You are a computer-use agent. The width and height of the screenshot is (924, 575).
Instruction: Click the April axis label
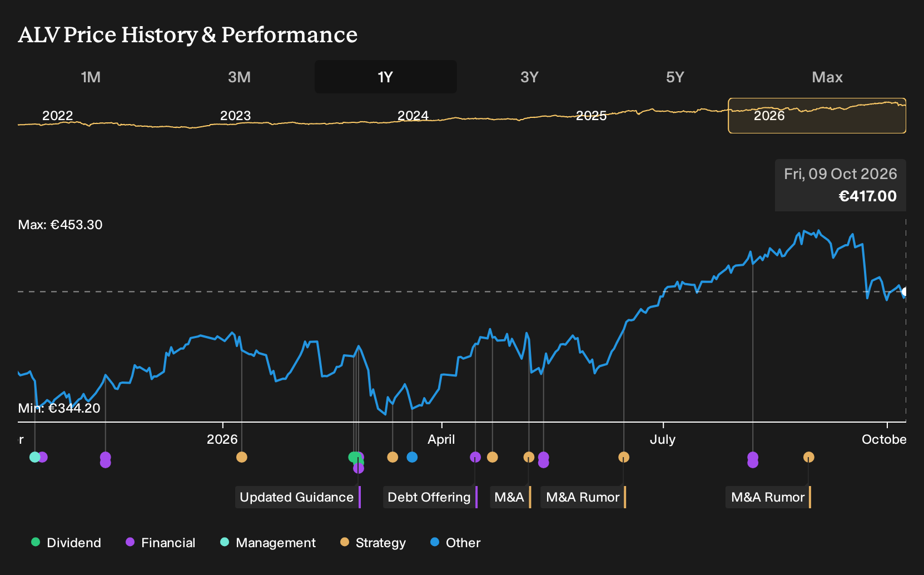point(441,439)
